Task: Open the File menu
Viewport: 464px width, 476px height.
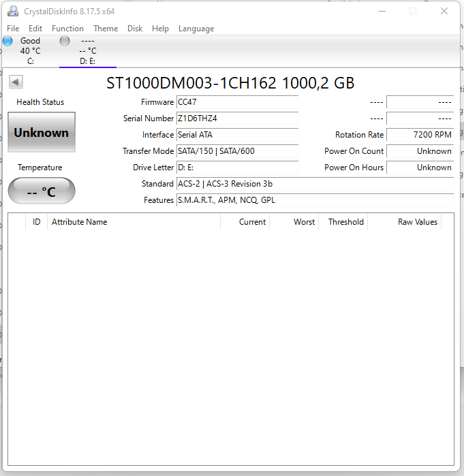Action: [13, 29]
